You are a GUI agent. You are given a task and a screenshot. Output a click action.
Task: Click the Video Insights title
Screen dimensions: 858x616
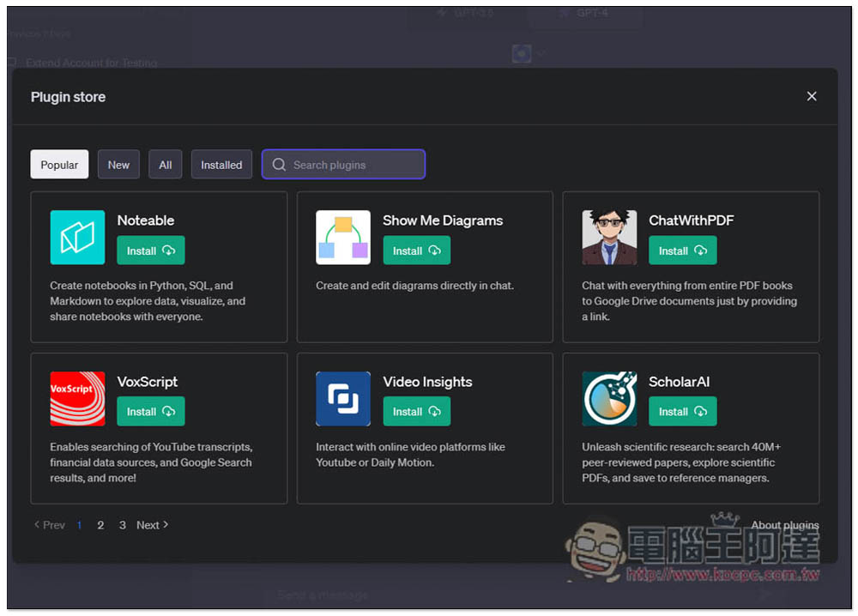pyautogui.click(x=427, y=382)
